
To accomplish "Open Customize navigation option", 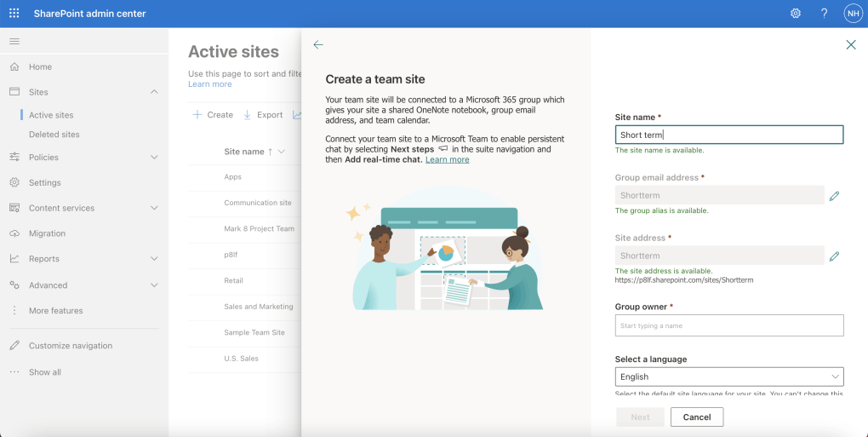I will click(x=71, y=346).
